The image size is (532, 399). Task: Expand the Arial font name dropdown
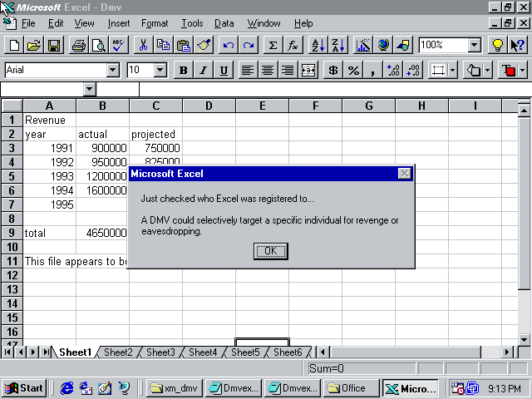point(113,70)
